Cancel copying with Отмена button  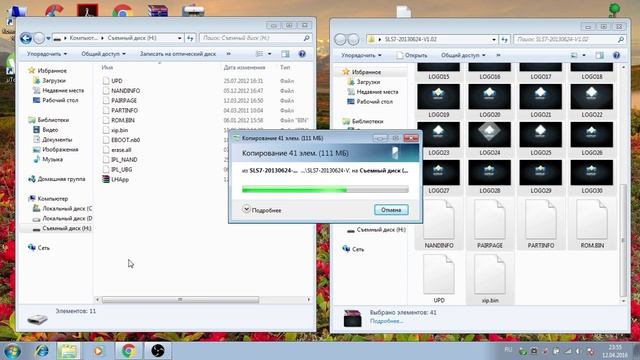pos(391,210)
